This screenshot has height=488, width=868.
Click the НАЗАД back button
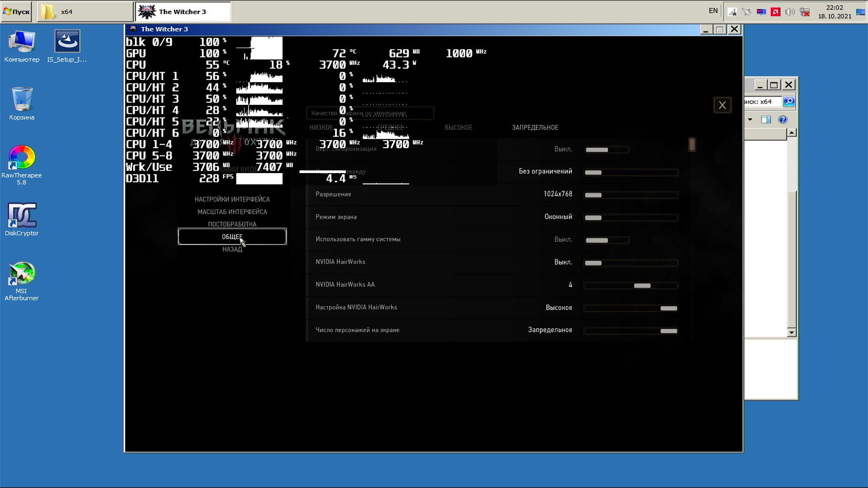(x=232, y=249)
